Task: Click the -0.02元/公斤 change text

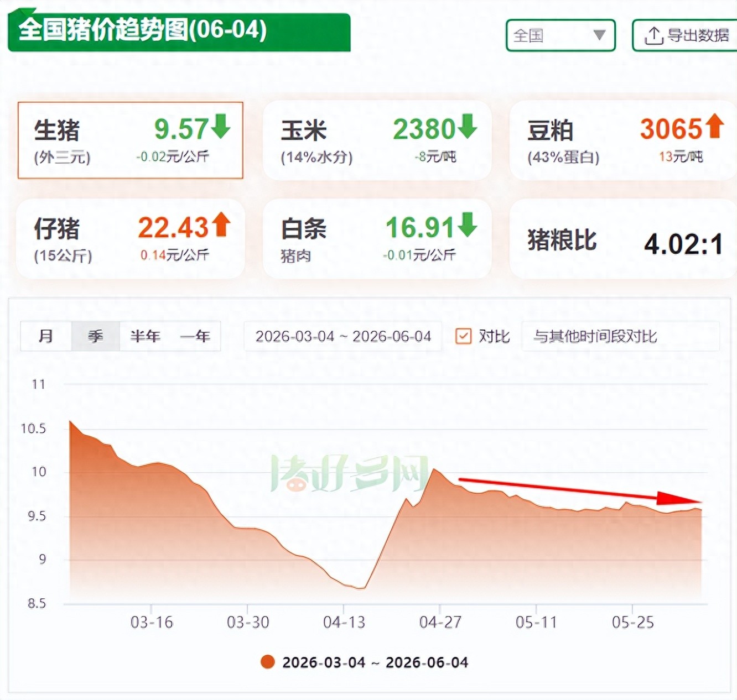Action: pos(173,157)
